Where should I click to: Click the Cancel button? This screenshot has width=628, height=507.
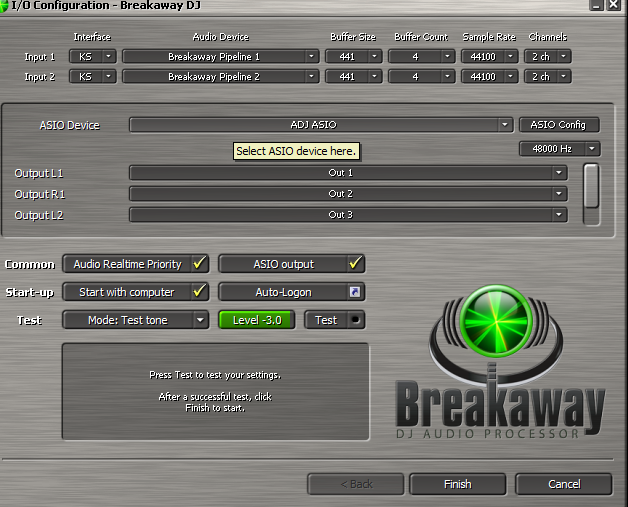[564, 484]
